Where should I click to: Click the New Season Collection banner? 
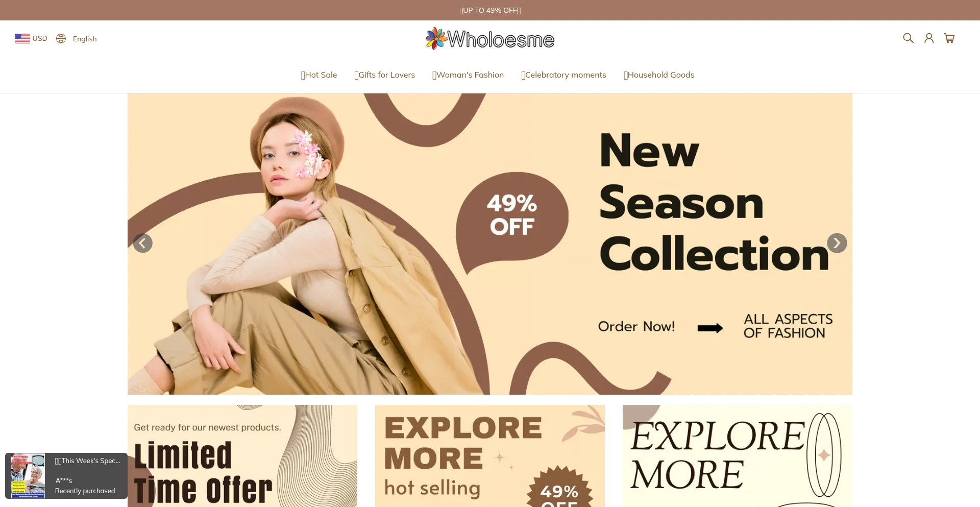point(490,244)
